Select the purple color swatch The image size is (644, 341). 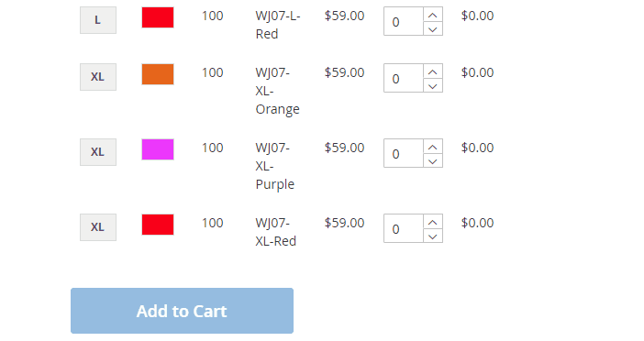point(158,148)
